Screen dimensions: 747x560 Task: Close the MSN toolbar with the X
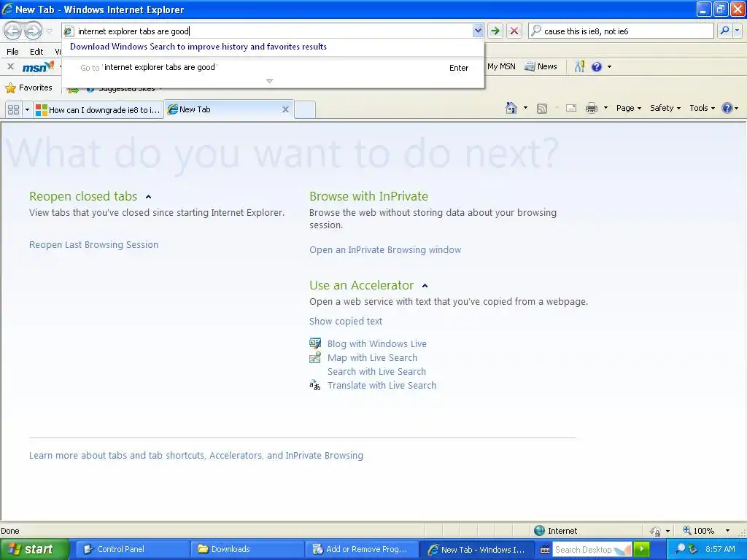coord(10,66)
